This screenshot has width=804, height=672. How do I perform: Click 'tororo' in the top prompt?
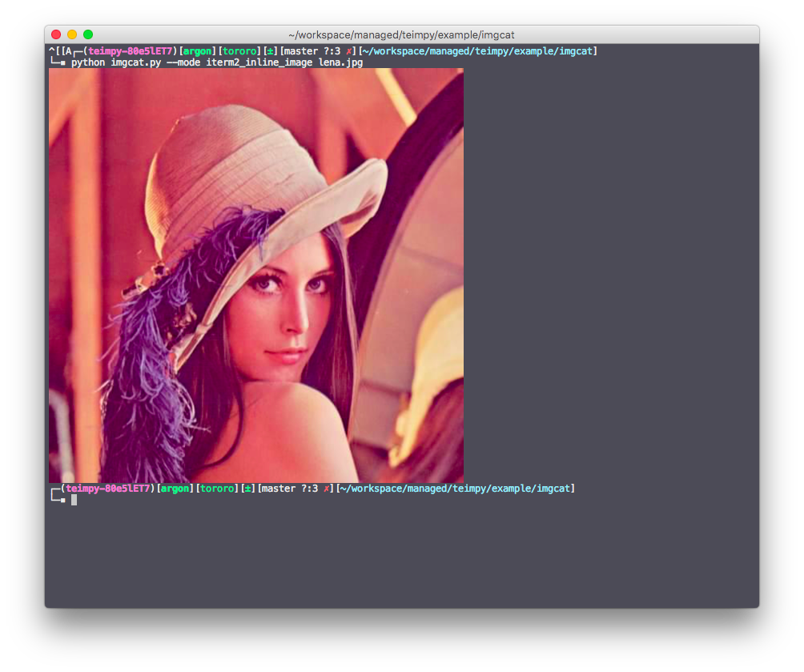(240, 51)
